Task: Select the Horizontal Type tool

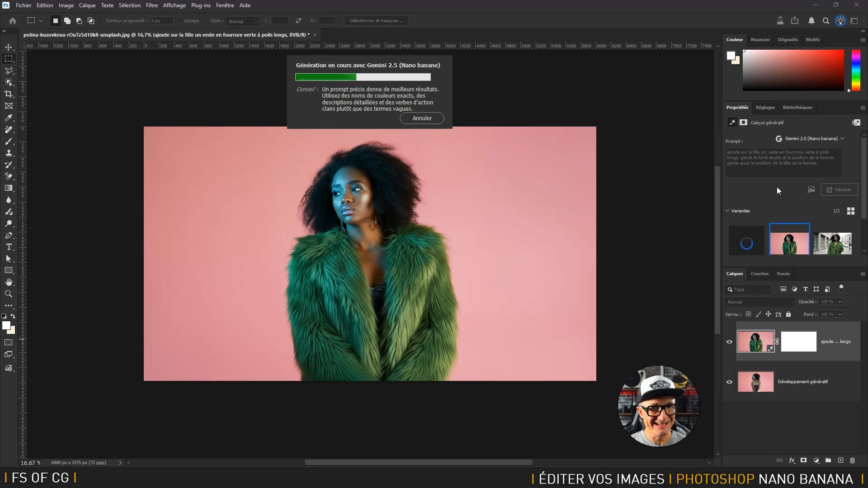Action: (9, 247)
